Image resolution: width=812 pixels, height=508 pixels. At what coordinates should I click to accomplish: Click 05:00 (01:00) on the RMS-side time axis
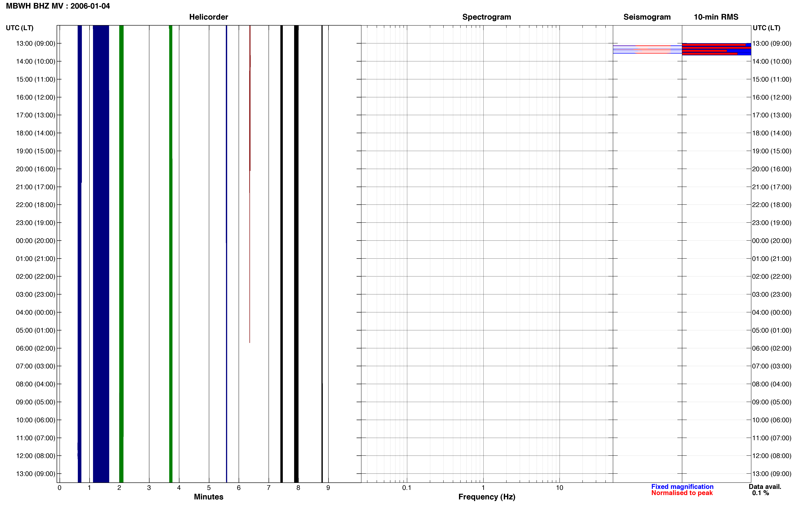(772, 330)
